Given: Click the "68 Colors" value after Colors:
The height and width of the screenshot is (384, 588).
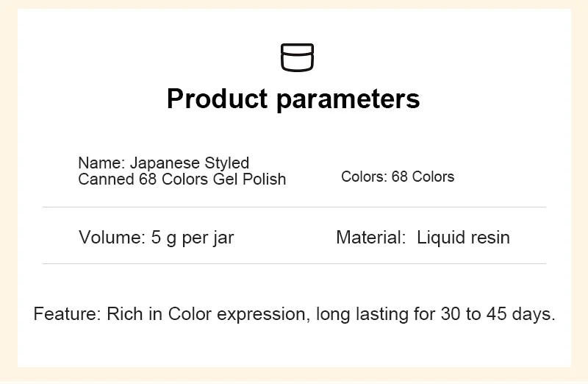Looking at the screenshot, I should [x=423, y=177].
